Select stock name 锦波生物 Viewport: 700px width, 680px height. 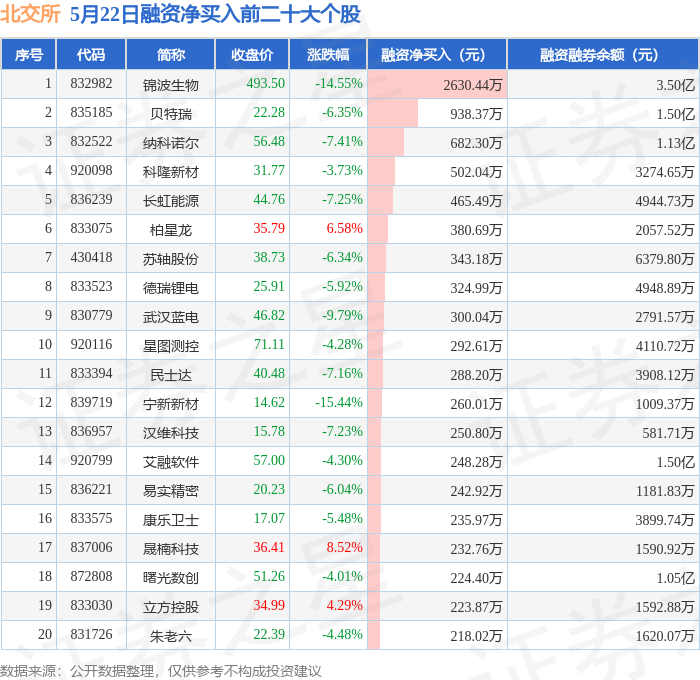pos(171,85)
